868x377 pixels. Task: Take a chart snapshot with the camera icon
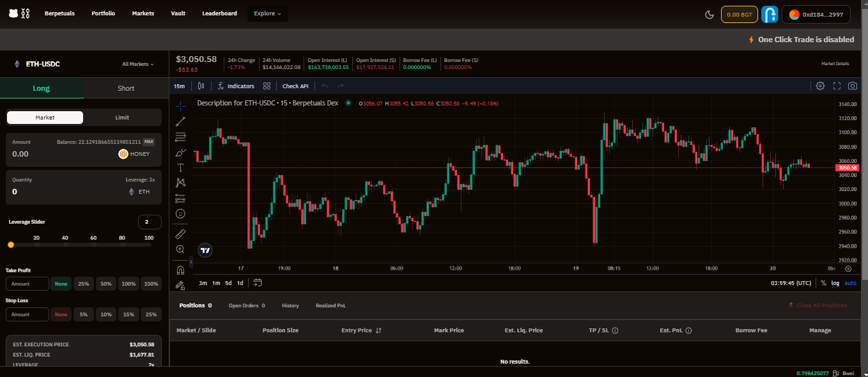pos(853,86)
